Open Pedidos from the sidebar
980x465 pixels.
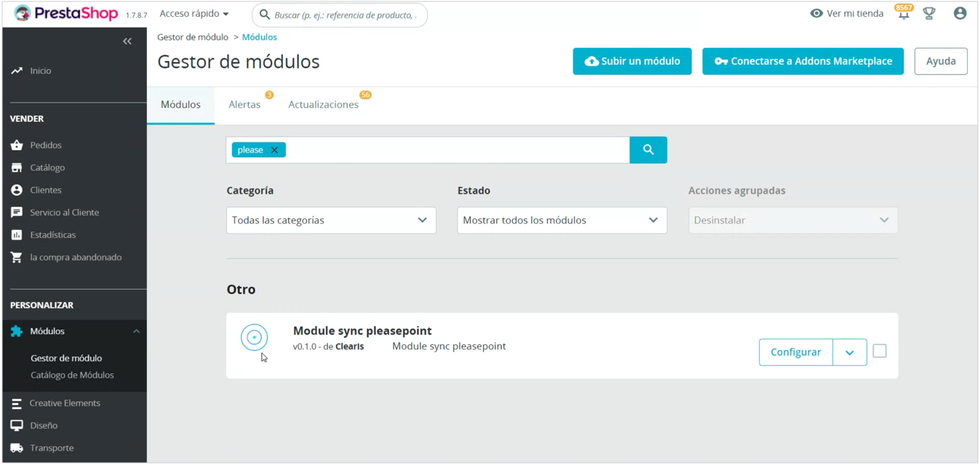tap(45, 146)
